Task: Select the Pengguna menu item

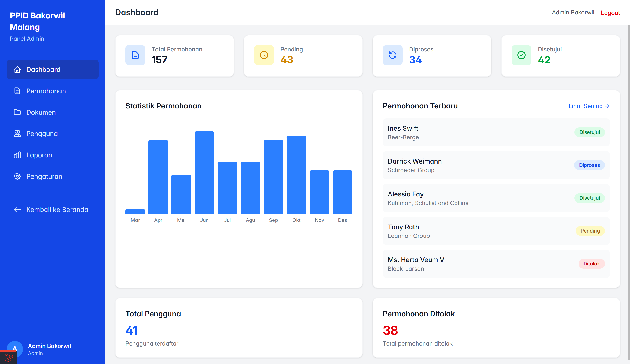Action: 52,134
